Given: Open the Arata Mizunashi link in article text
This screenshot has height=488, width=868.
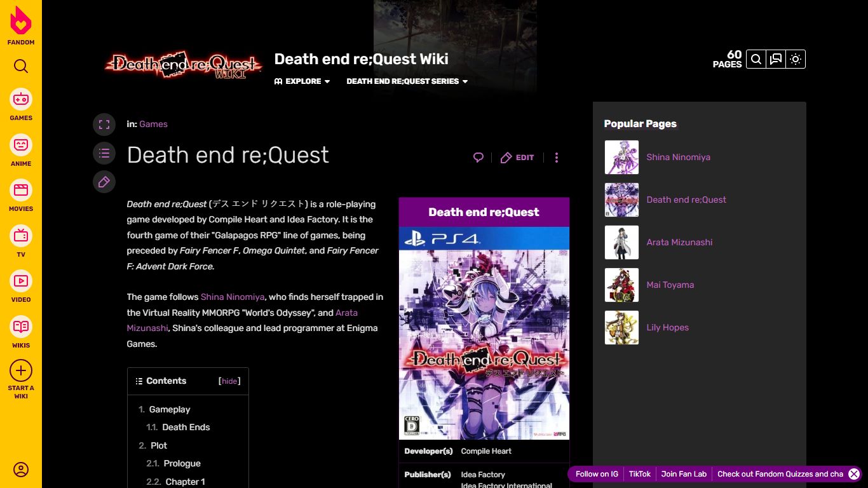Looking at the screenshot, I should point(242,320).
